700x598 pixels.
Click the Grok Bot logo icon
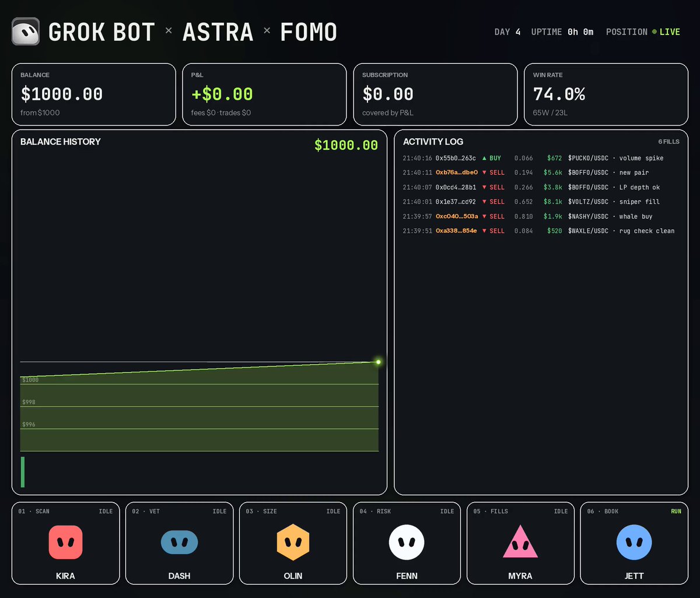(26, 32)
